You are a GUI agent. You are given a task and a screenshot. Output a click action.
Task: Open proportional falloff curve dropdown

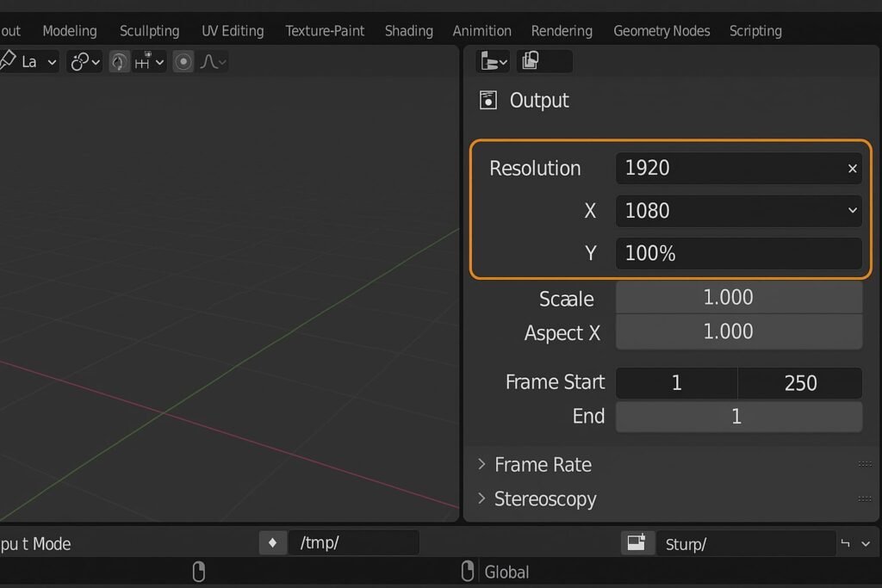click(x=214, y=62)
